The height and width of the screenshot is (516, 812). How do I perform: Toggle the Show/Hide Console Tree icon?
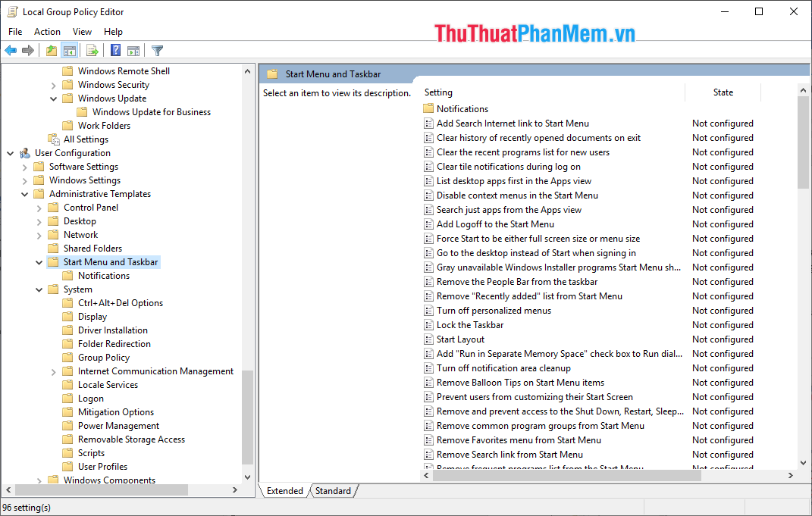69,50
